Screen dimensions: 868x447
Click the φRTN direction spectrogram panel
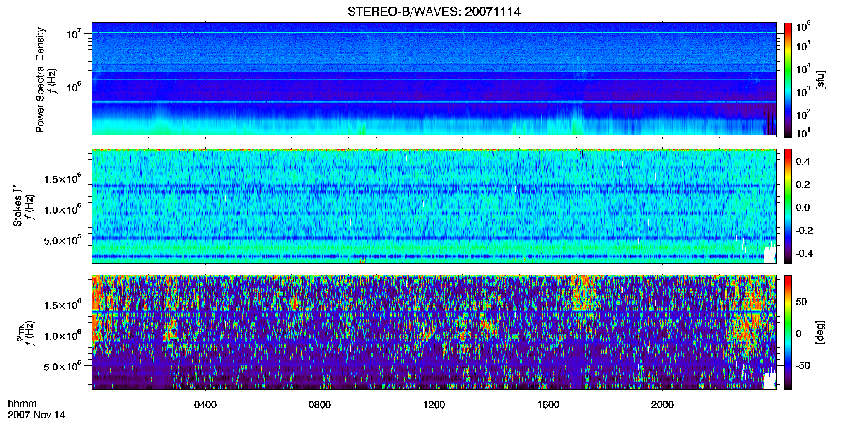(x=434, y=332)
